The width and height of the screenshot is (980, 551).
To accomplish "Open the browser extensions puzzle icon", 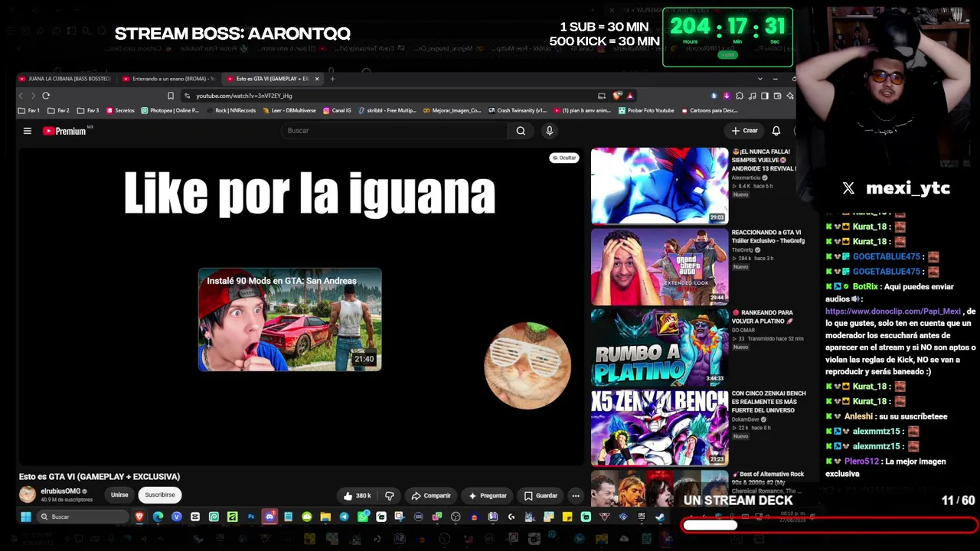I will (739, 96).
